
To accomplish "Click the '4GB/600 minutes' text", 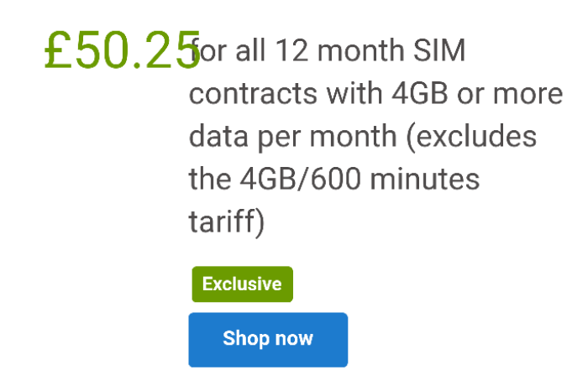I will coord(360,179).
